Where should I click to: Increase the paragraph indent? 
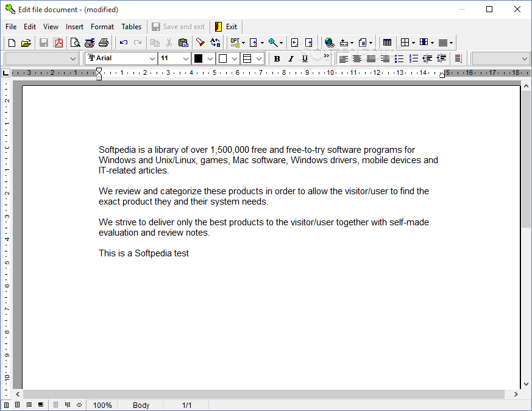441,58
